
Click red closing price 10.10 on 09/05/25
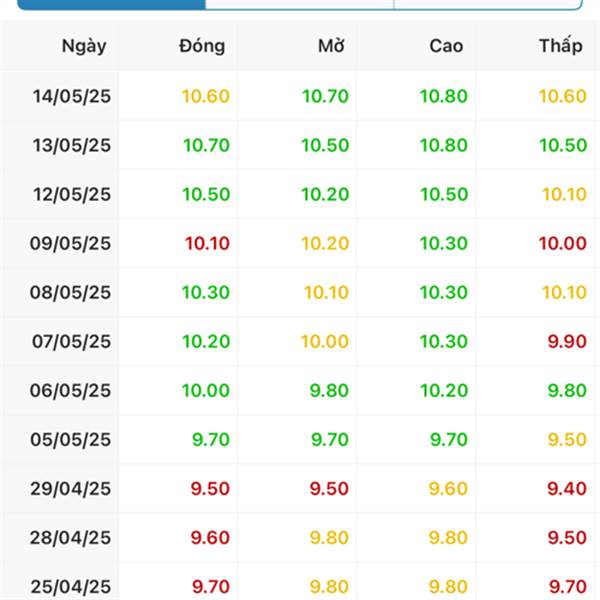(207, 243)
